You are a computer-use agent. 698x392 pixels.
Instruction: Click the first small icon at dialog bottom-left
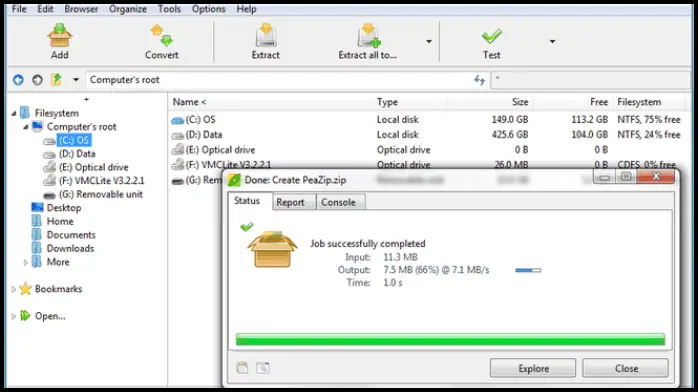pos(242,368)
